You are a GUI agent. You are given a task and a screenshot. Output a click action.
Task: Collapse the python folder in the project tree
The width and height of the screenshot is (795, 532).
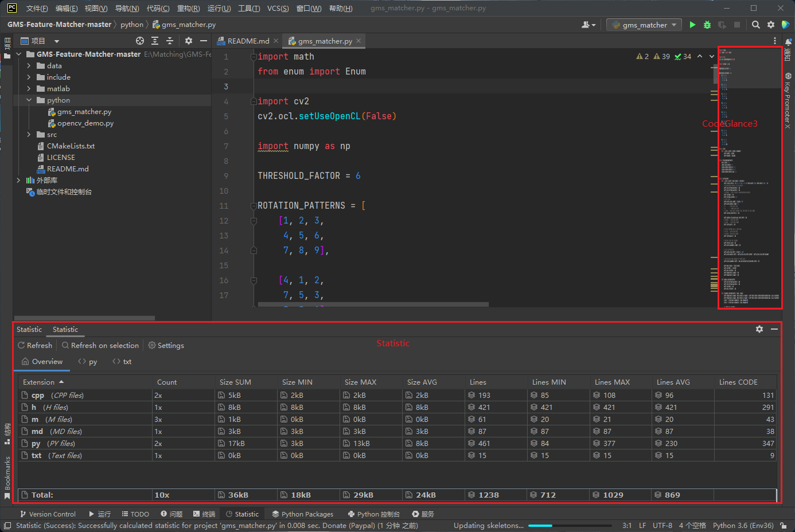coord(29,100)
